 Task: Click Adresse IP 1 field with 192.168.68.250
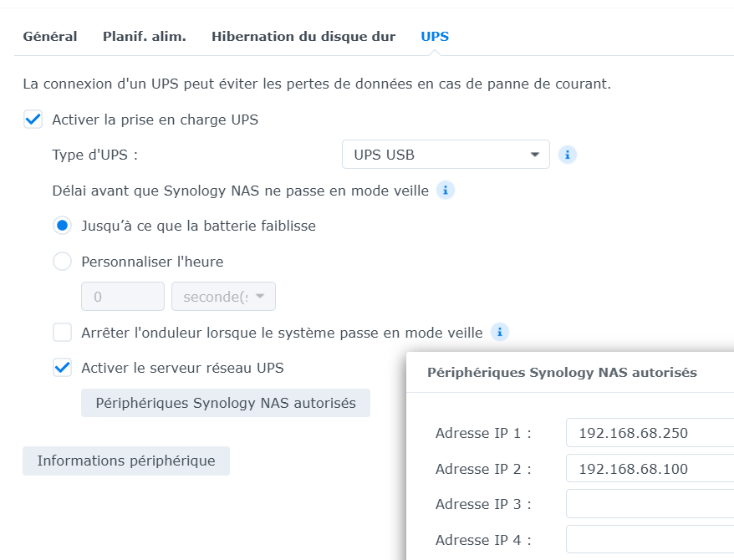[650, 433]
